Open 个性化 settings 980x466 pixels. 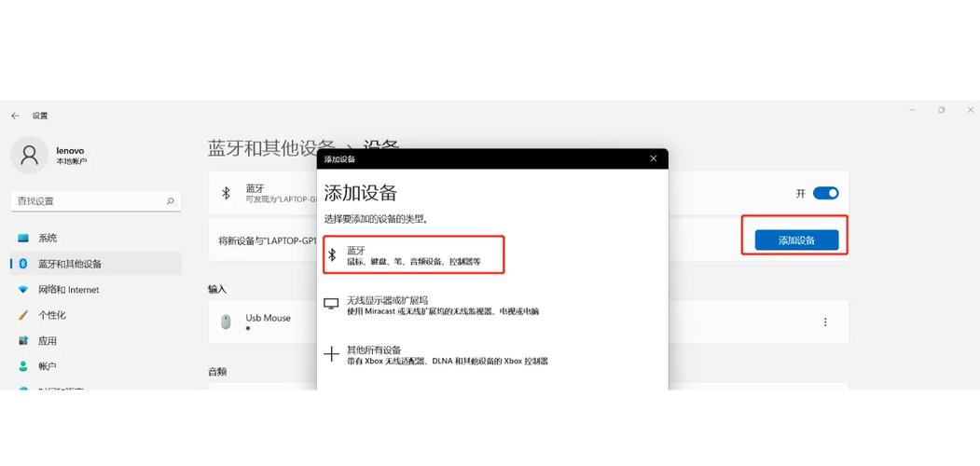[x=96, y=315]
